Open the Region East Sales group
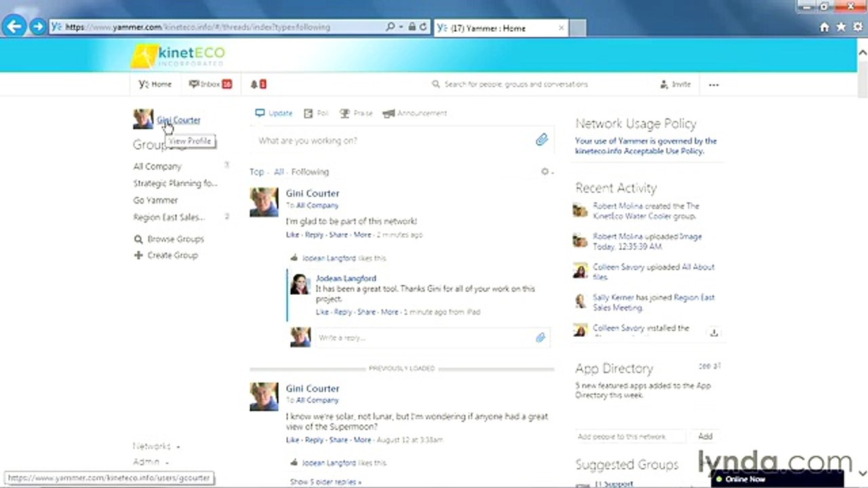The image size is (868, 488). pyautogui.click(x=169, y=217)
